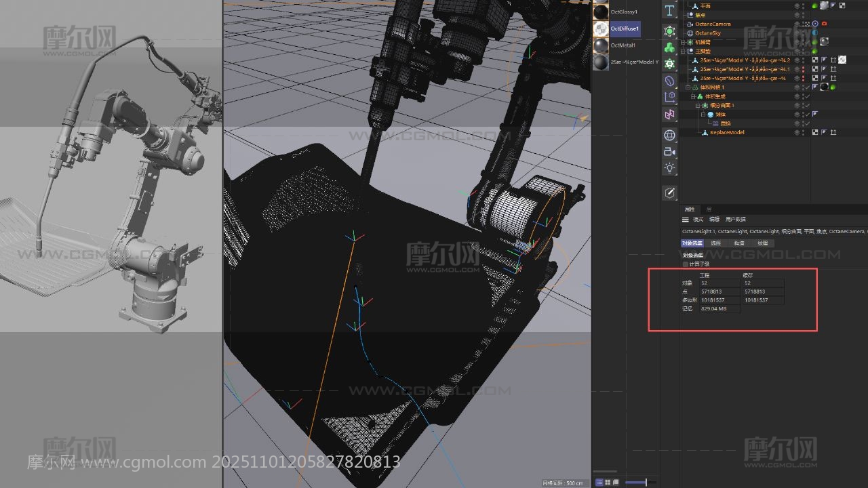Collapse the 细分曲面.1 tree node

(697, 106)
